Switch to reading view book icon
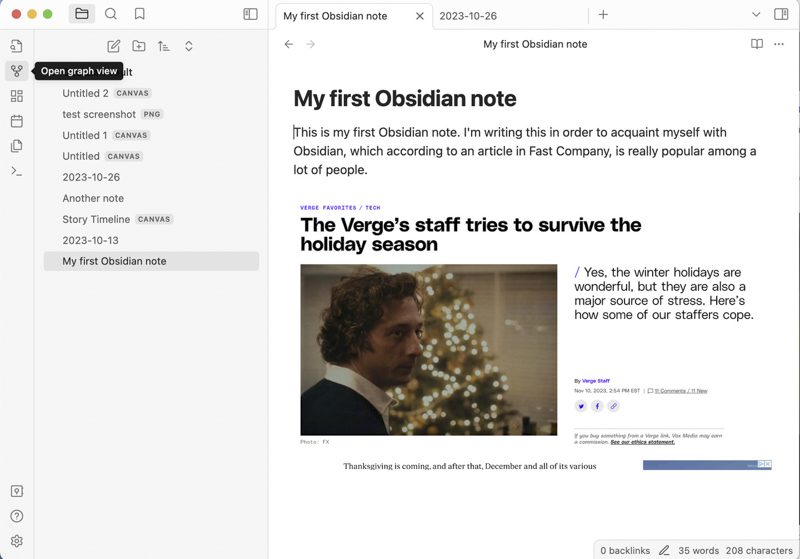The width and height of the screenshot is (800, 559). (757, 44)
